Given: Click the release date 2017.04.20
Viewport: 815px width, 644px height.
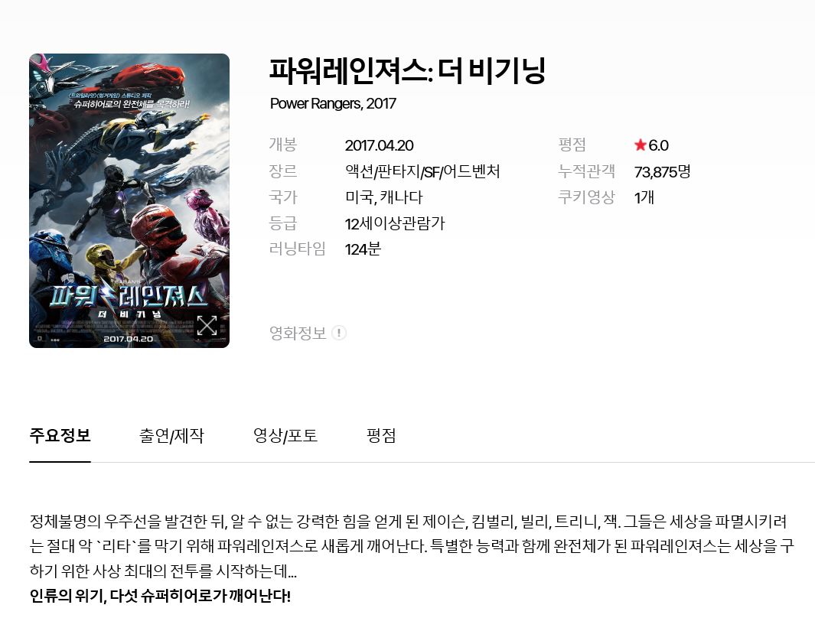Looking at the screenshot, I should click(x=379, y=145).
